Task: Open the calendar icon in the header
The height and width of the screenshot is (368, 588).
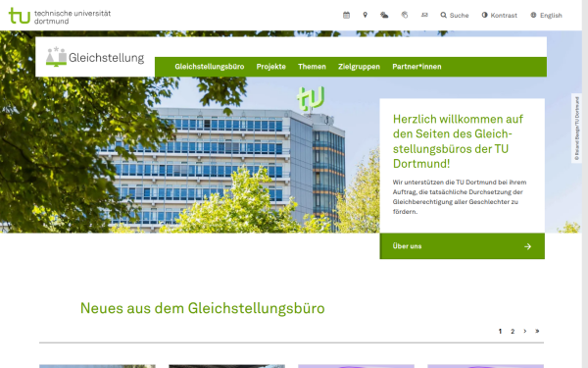Action: point(346,15)
